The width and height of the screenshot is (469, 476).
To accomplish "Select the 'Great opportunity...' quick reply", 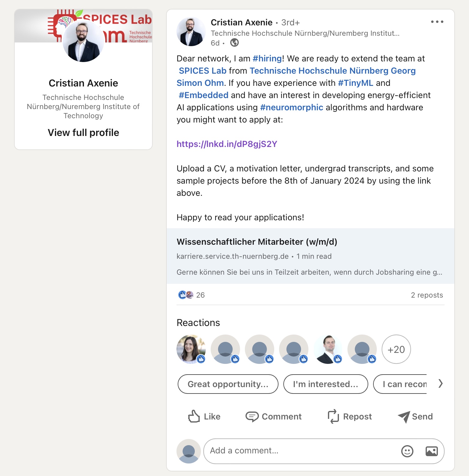I will click(x=228, y=384).
